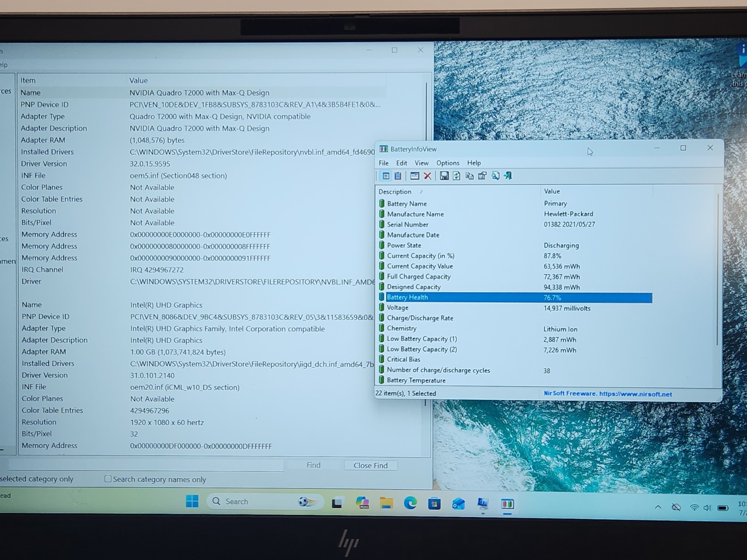Select the Chemistry row
747x560 pixels.
point(514,329)
